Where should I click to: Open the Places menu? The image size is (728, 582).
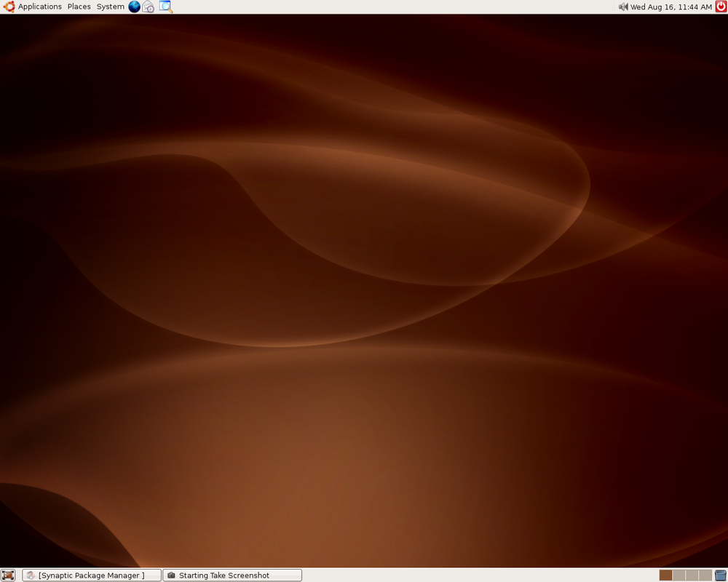79,7
